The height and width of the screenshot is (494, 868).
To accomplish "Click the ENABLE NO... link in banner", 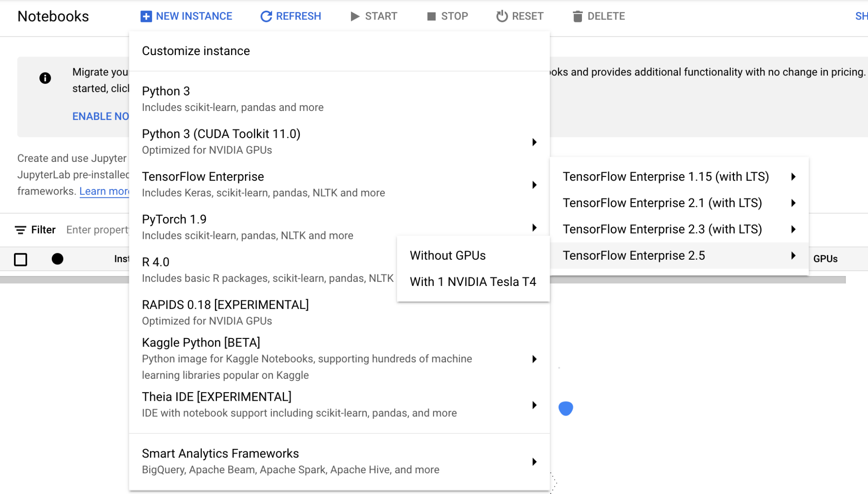I will [100, 117].
